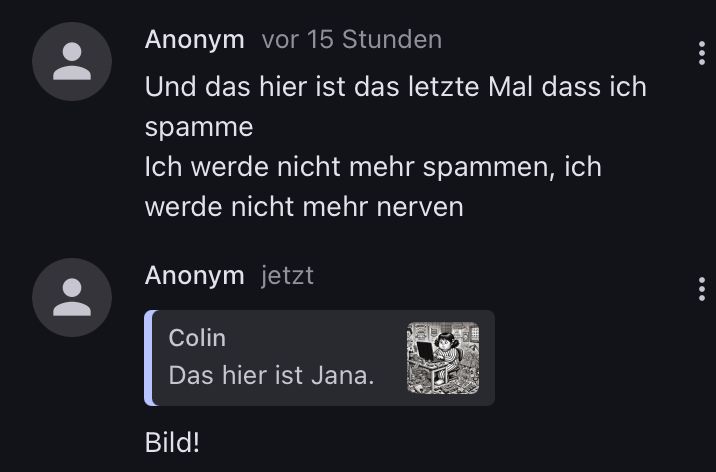Click the line 'Ich werde nicht mehr spammen, ich'
716x472 pixels.
pos(373,167)
